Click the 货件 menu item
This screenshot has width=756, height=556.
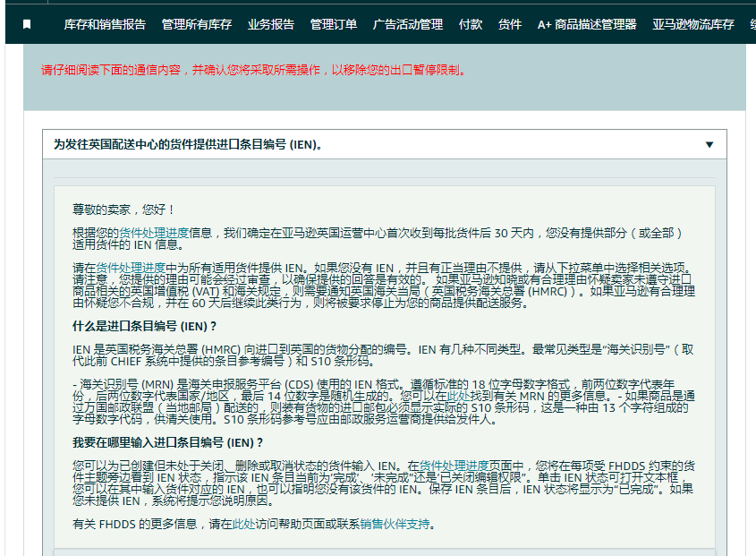click(510, 24)
